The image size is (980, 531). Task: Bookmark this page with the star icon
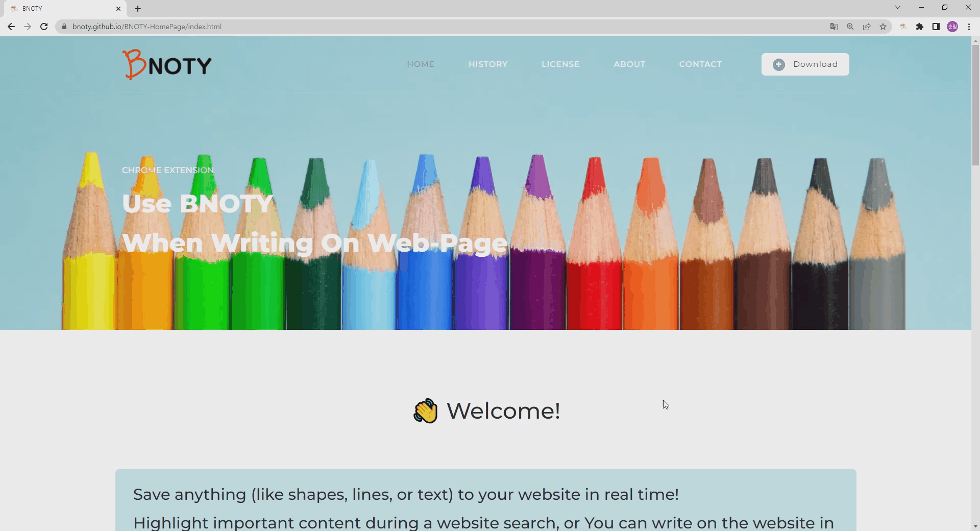click(x=883, y=27)
